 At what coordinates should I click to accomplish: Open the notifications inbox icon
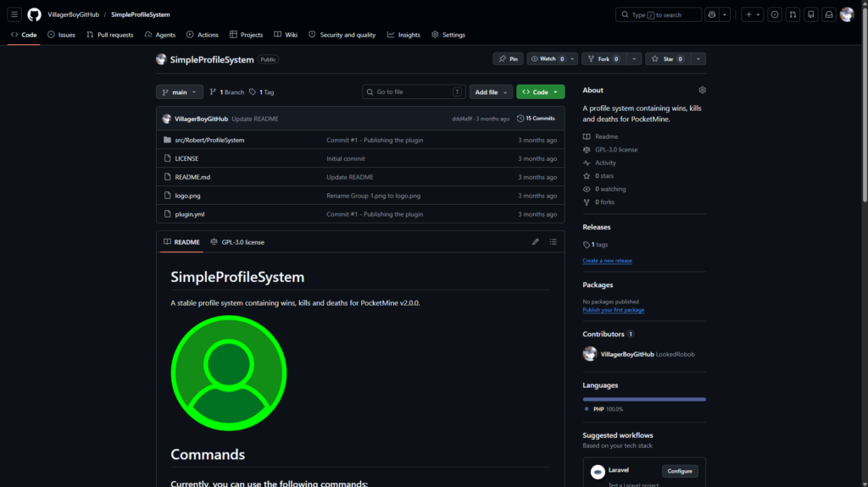pos(829,14)
